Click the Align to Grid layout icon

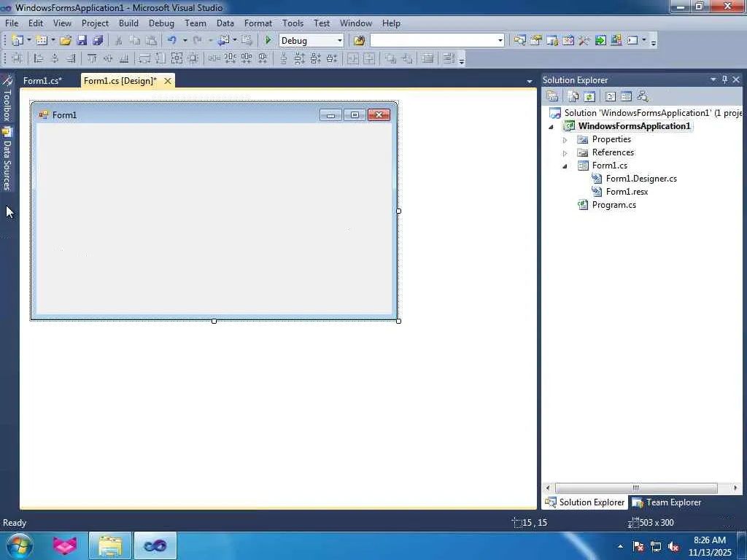coord(18,58)
